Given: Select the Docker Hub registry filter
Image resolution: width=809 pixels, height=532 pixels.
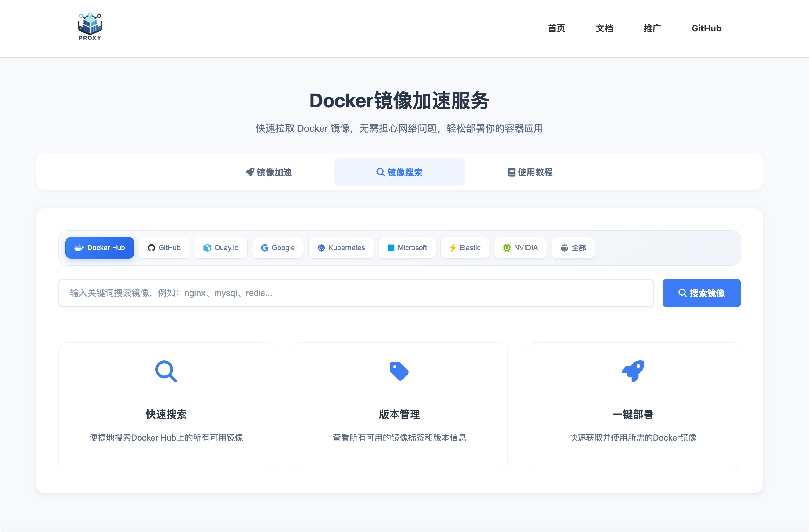Looking at the screenshot, I should tap(100, 247).
